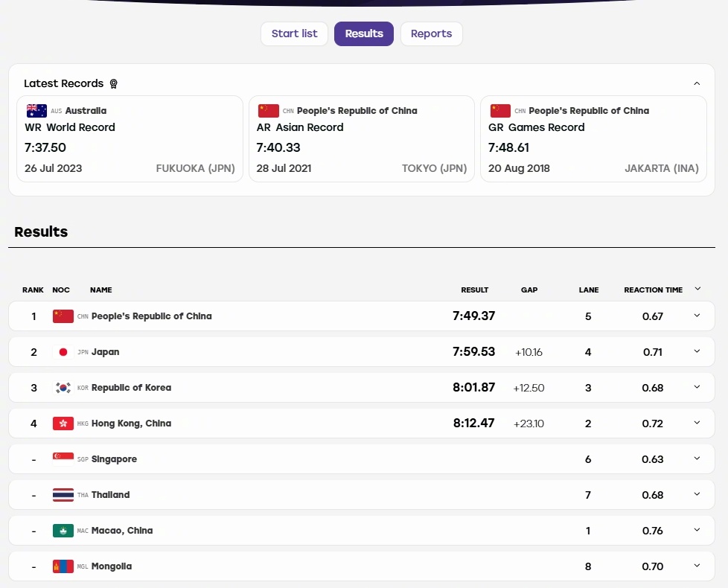Click the Australia flag in World Record card
This screenshot has height=588, width=728.
coord(36,111)
